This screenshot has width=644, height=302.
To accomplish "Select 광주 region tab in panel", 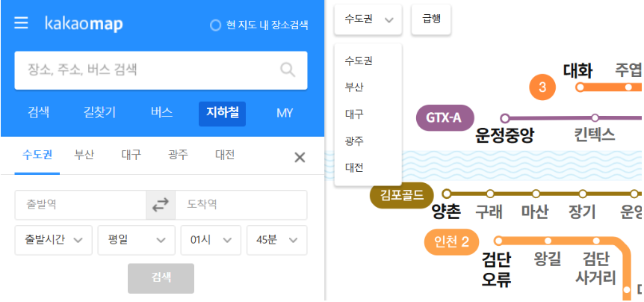I will 178,155.
